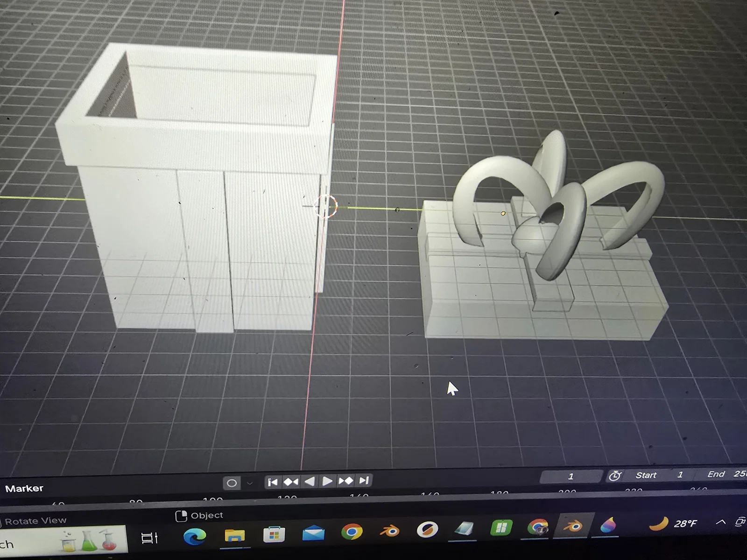Viewport: 747px width, 560px height.
Task: Click the Windows taskbar search box
Action: pos(63,540)
